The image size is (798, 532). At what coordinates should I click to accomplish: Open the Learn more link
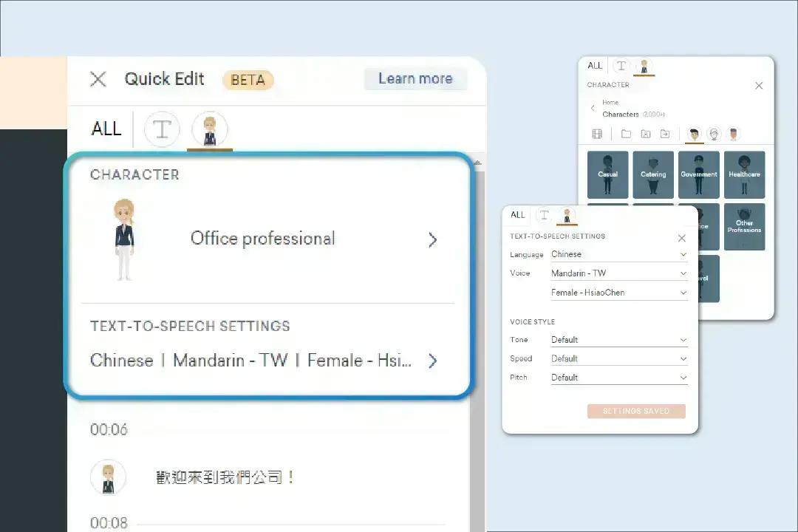pyautogui.click(x=415, y=78)
